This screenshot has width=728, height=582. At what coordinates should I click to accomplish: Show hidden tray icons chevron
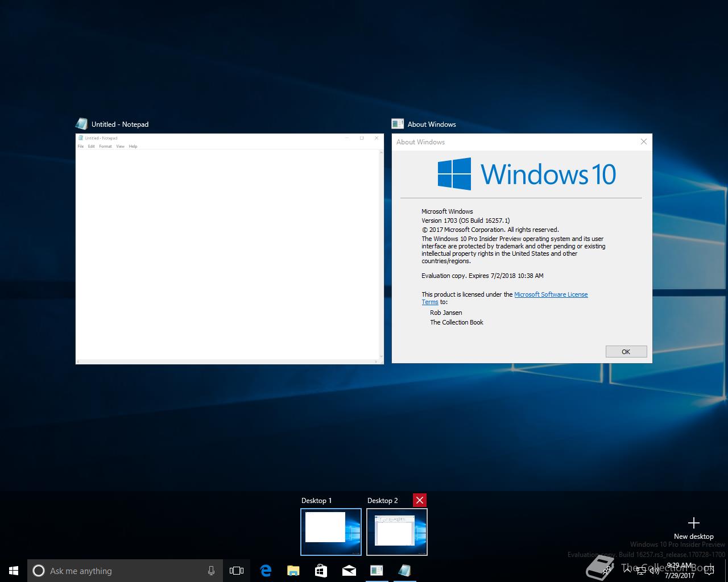point(627,571)
